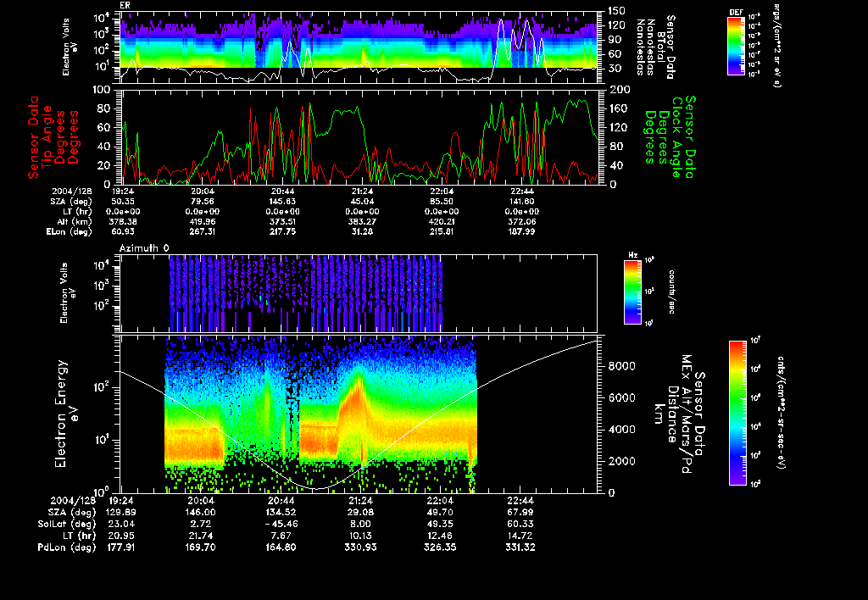868x600 pixels.
Task: Select SZA value 146.00
Action: tap(201, 513)
